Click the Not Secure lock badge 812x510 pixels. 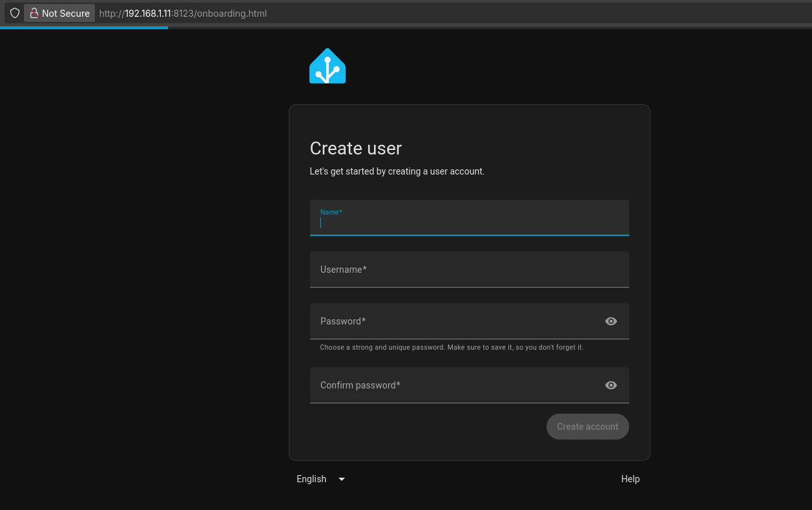point(59,13)
